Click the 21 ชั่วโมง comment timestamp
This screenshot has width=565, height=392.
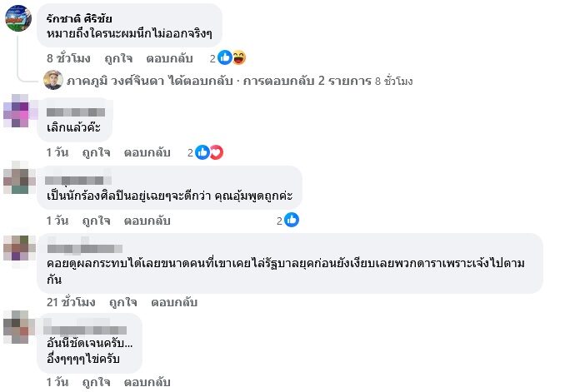point(67,300)
